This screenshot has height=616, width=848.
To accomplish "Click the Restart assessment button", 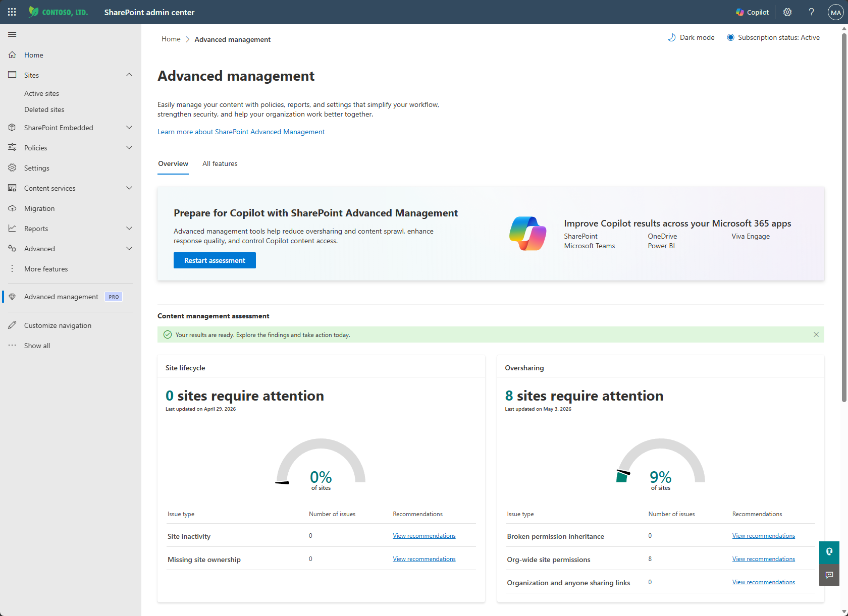I will 215,260.
